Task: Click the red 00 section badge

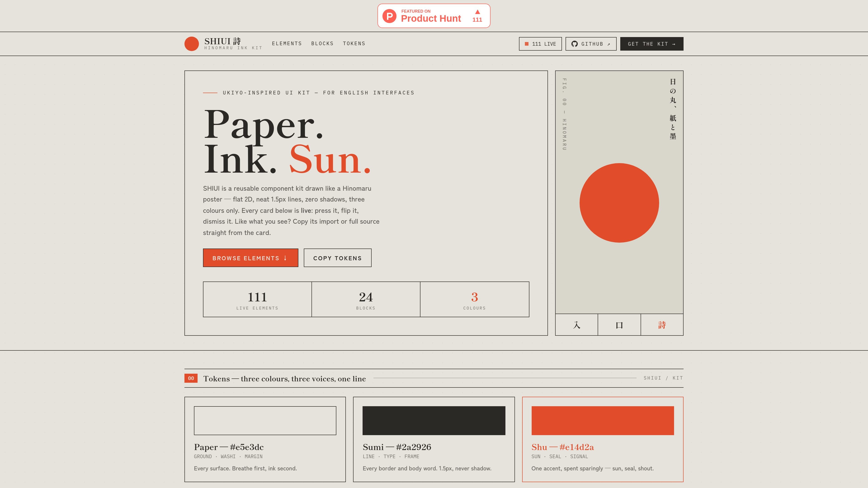Action: (191, 378)
